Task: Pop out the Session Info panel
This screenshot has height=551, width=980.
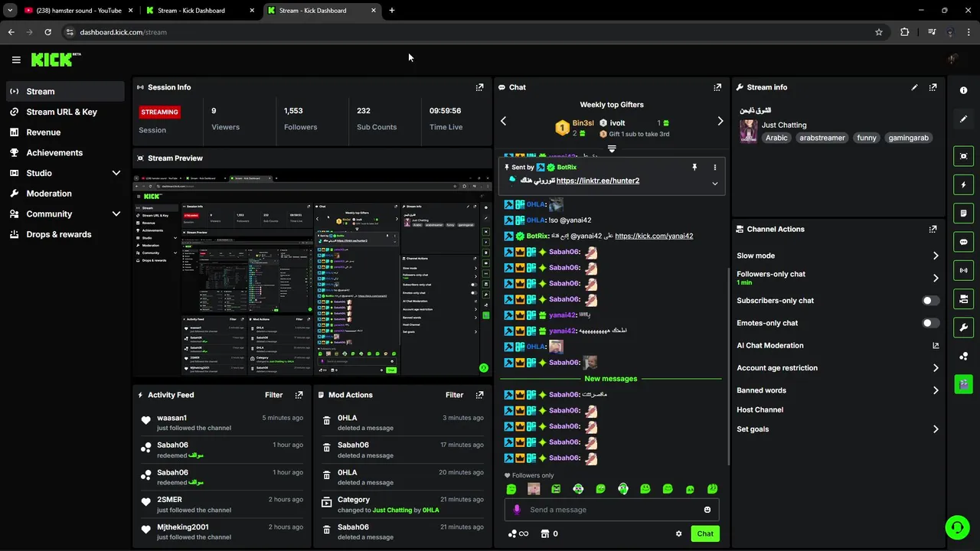Action: point(479,87)
